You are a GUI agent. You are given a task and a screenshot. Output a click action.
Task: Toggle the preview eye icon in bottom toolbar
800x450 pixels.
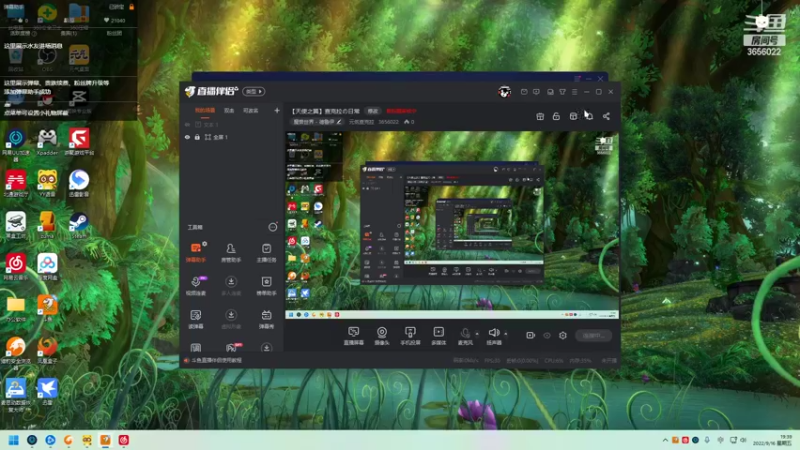[x=547, y=335]
